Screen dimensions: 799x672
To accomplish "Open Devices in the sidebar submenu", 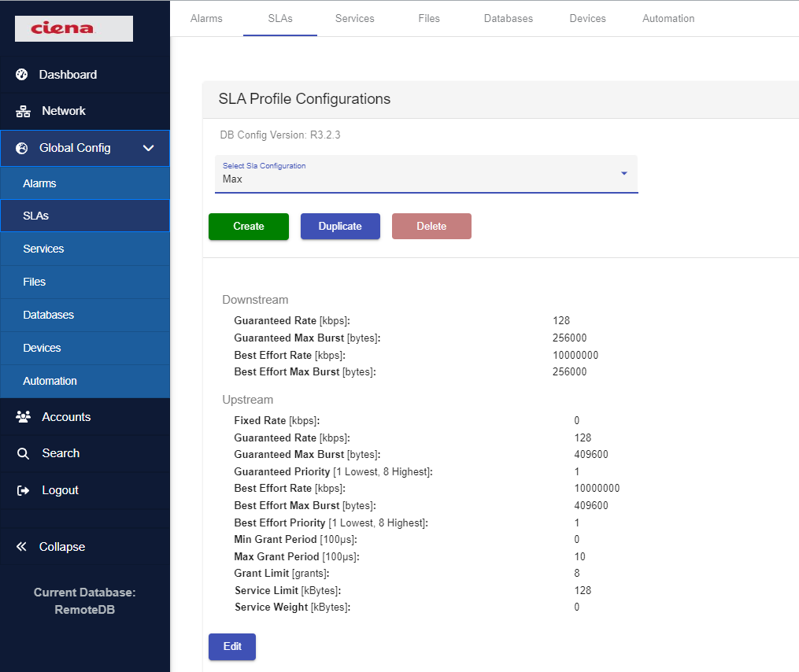I will coord(85,348).
